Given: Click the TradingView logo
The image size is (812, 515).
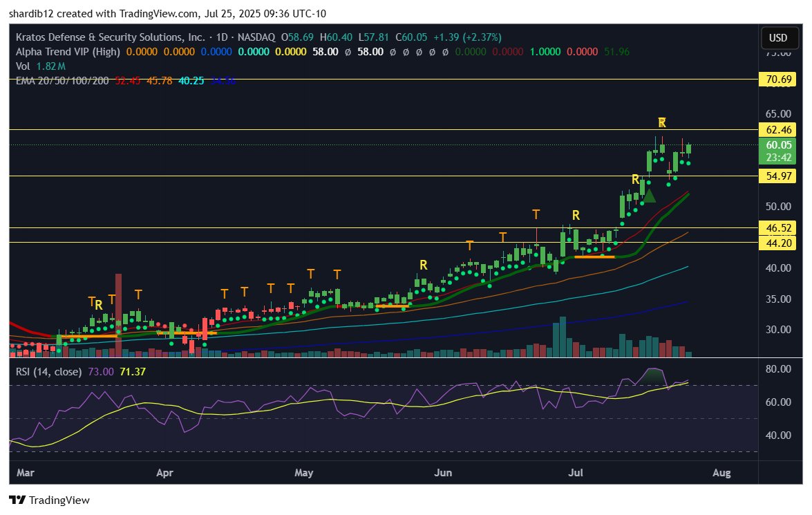Looking at the screenshot, I should pyautogui.click(x=49, y=500).
